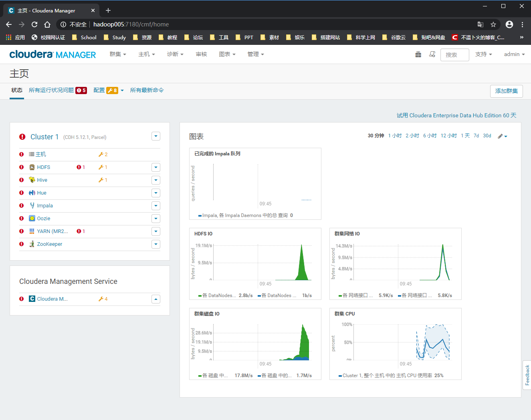Screen dimensions: 531x420
Task: Open the Cluster 1 link
Action: pyautogui.click(x=44, y=137)
